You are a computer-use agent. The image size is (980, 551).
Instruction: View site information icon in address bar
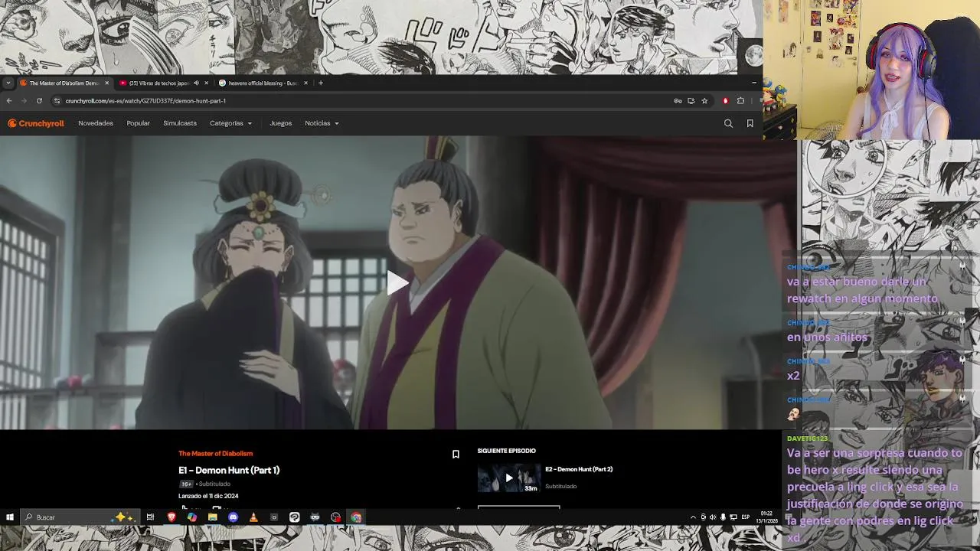57,100
